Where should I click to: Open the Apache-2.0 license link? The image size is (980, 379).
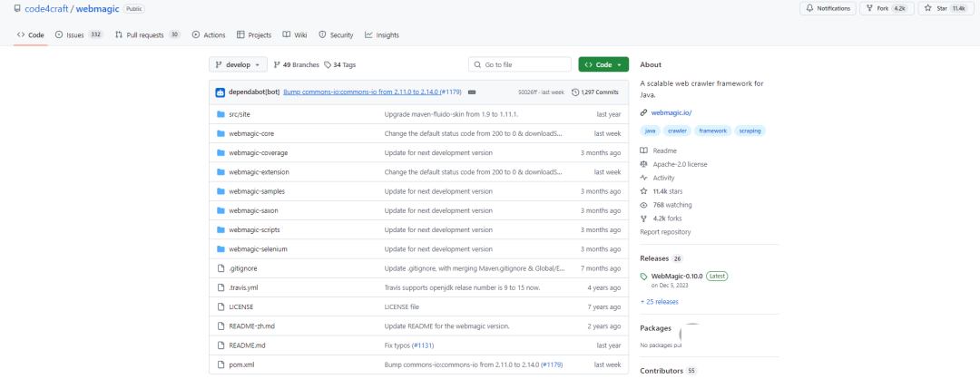[680, 164]
